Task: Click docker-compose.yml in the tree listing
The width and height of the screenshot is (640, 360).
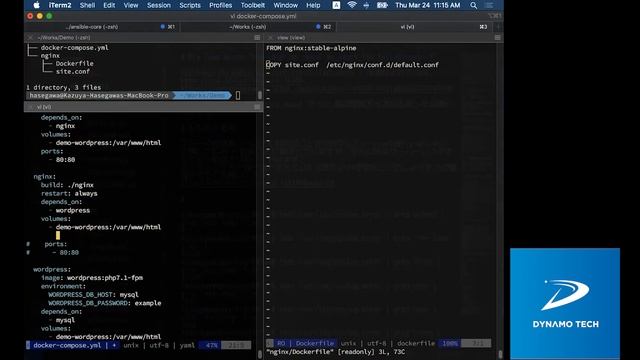Action: [x=74, y=48]
